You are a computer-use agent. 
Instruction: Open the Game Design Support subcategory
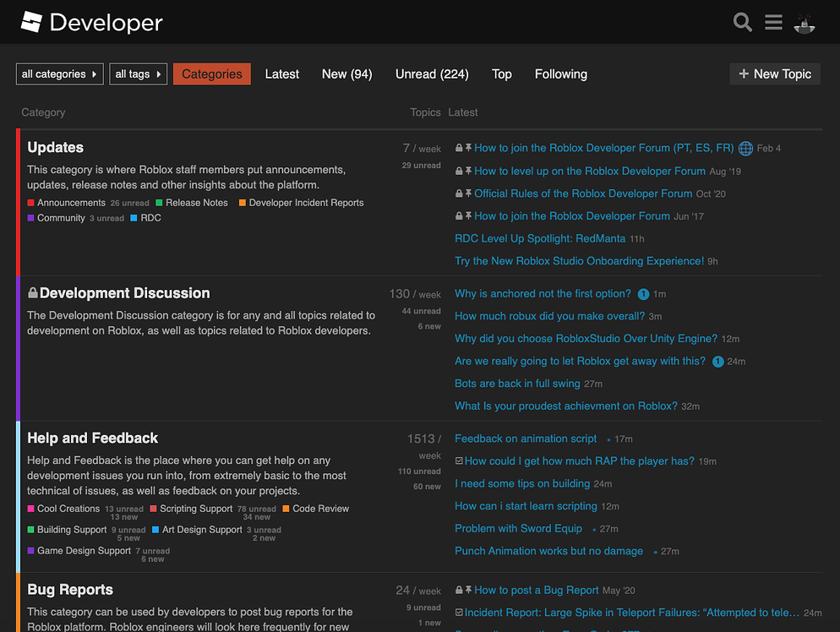coord(85,550)
